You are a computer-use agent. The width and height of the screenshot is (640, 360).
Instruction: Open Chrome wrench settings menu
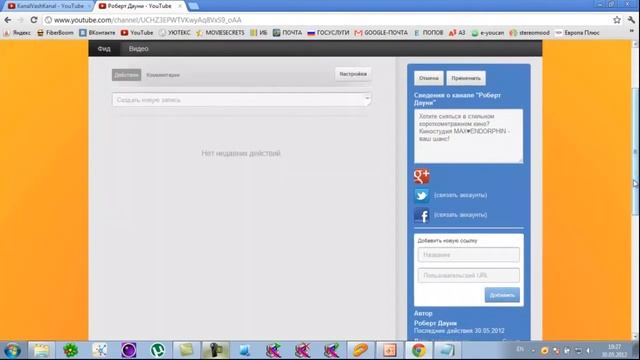pos(631,20)
